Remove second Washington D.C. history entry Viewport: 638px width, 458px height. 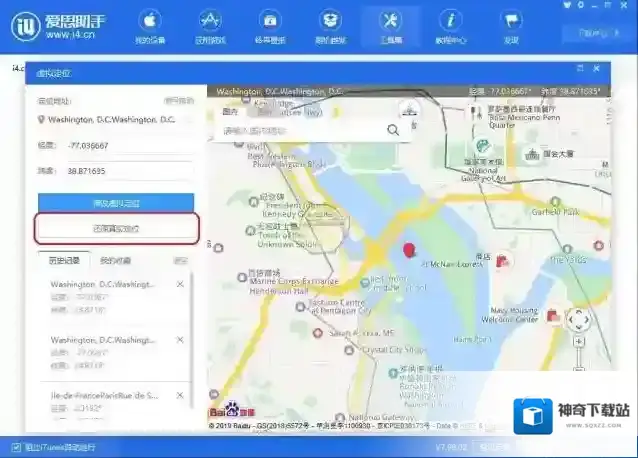tap(180, 340)
